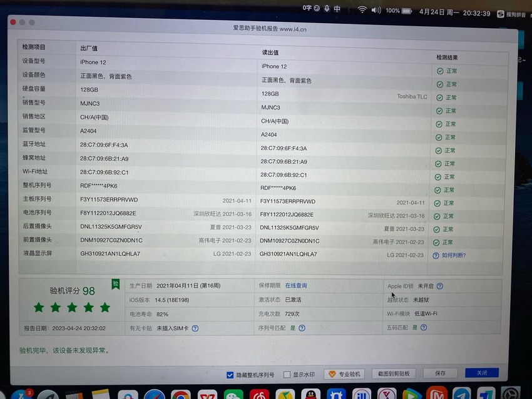Click the blue 关闭 button
The height and width of the screenshot is (399, 532).
(482, 373)
